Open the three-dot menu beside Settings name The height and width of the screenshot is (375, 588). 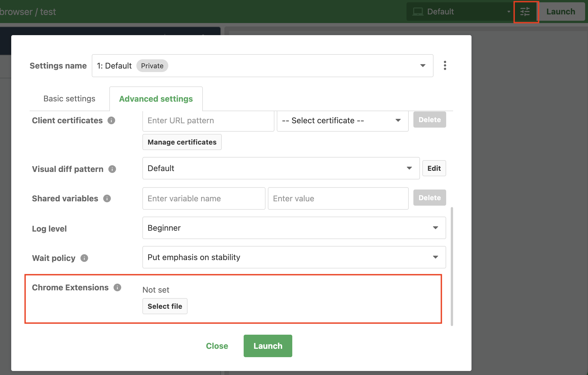[x=445, y=66]
